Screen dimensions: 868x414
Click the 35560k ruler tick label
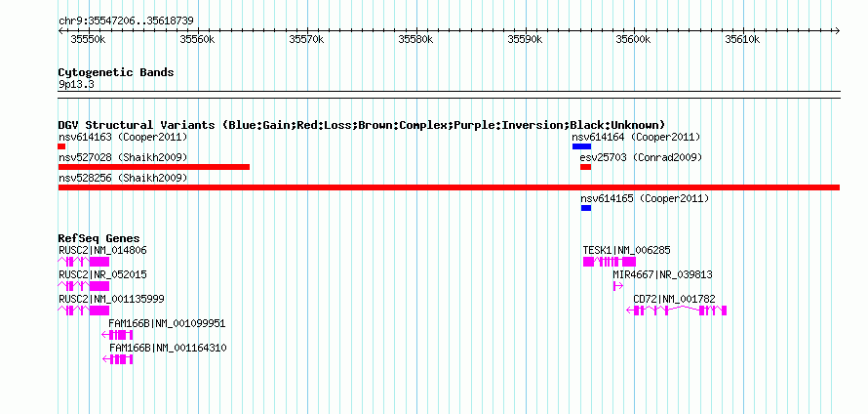coord(196,39)
